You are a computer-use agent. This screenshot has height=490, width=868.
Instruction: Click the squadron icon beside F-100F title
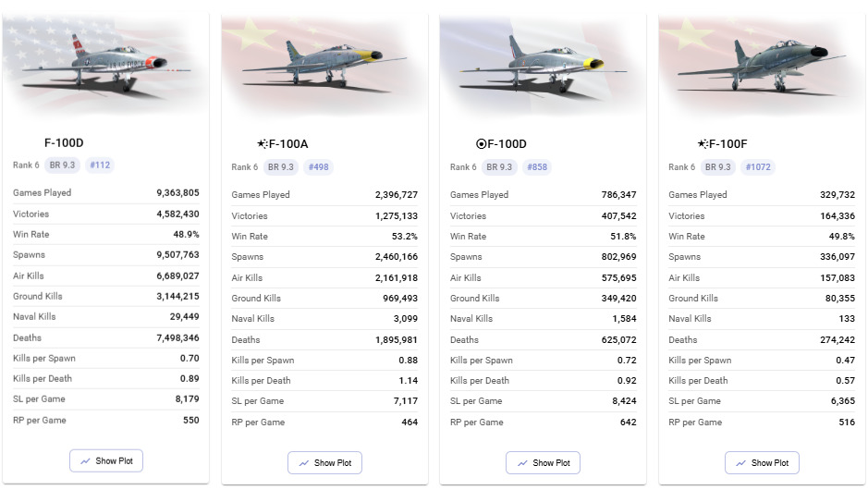(x=703, y=144)
